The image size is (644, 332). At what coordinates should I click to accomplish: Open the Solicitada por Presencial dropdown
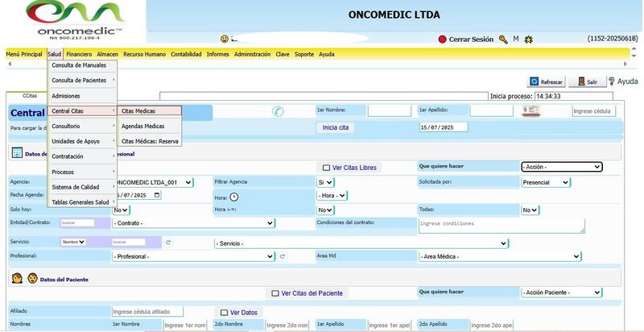(x=546, y=182)
